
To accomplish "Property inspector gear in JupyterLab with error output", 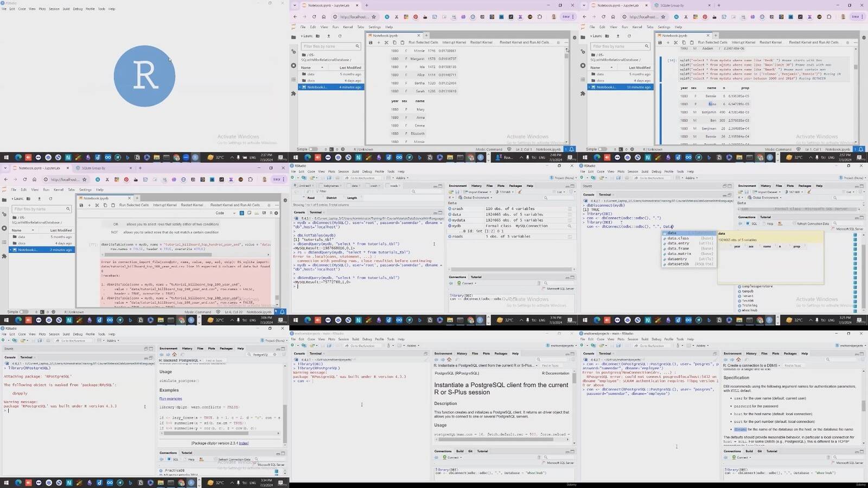I will (x=285, y=200).
